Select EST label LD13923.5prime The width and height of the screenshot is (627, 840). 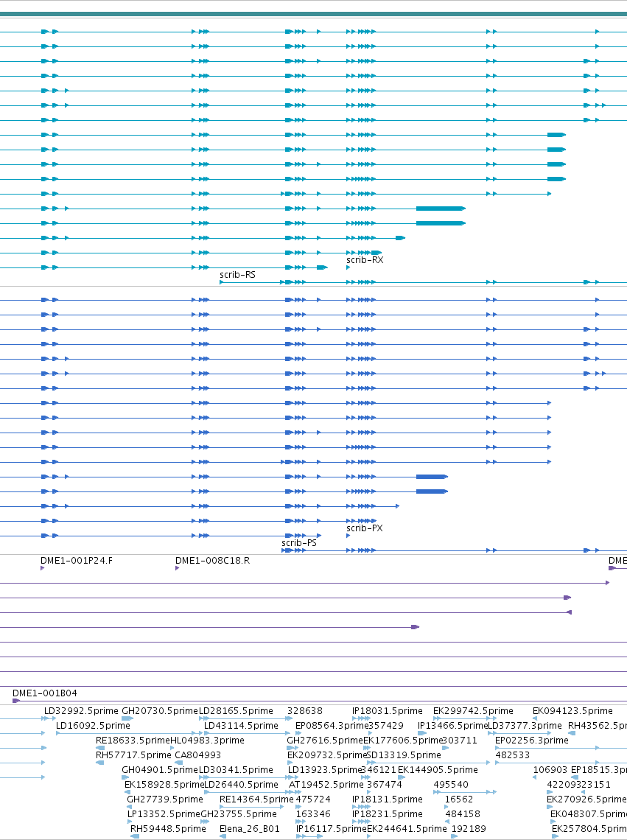(x=326, y=770)
